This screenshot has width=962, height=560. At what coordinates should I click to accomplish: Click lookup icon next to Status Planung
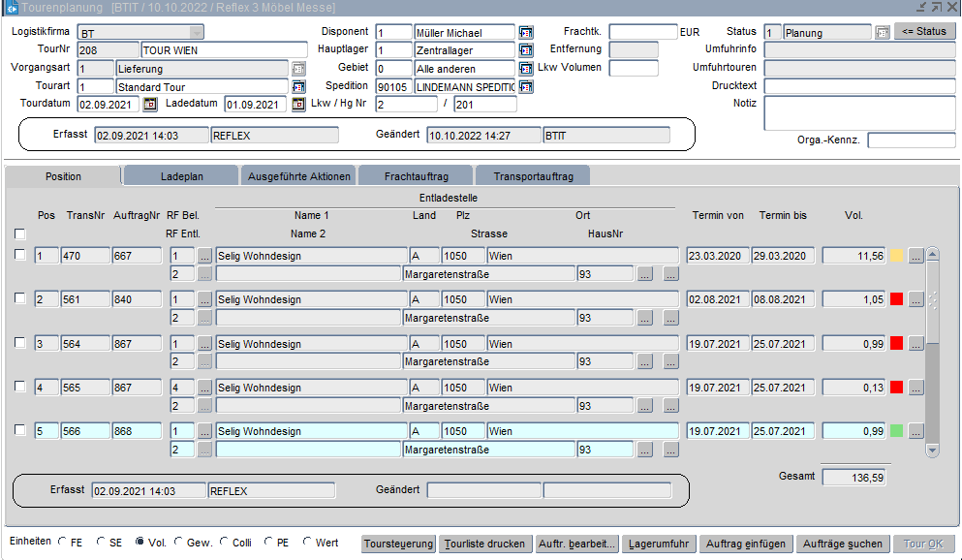click(x=882, y=33)
